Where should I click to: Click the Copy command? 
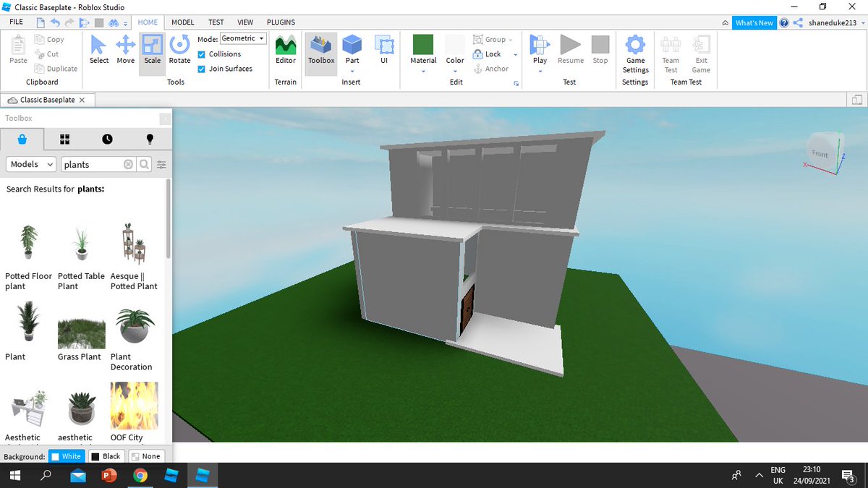pyautogui.click(x=50, y=40)
